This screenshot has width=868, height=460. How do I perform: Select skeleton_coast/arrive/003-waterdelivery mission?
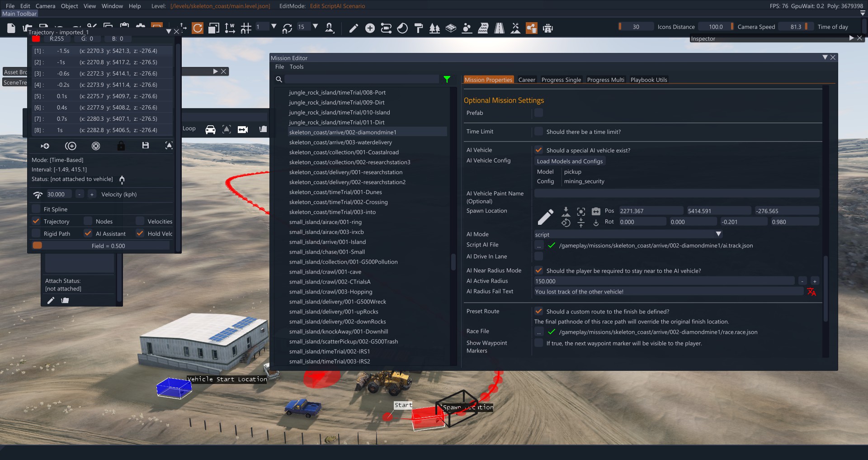click(340, 142)
